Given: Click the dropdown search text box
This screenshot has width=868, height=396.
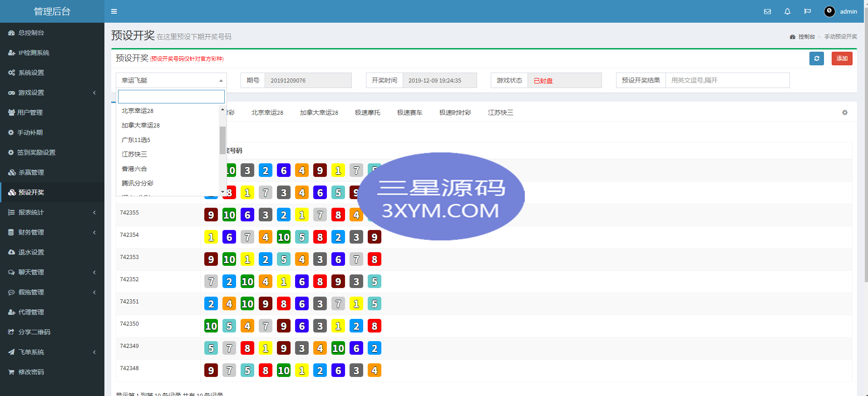Looking at the screenshot, I should point(171,97).
